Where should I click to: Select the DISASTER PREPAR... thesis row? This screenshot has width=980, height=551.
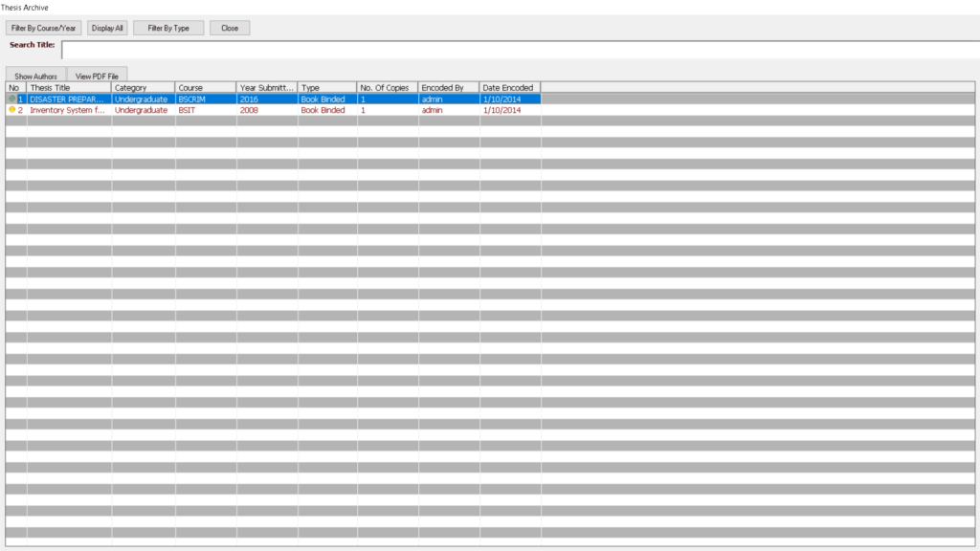[67, 99]
